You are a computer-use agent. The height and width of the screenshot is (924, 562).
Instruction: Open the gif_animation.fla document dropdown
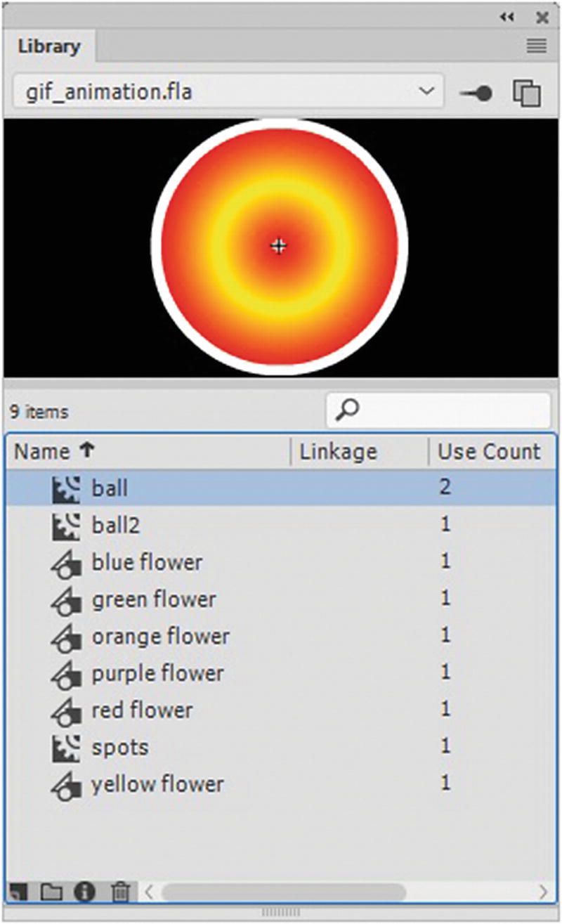pyautogui.click(x=427, y=91)
